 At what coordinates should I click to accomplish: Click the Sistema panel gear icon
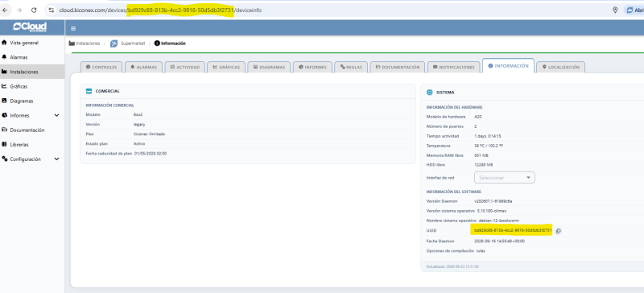[430, 93]
